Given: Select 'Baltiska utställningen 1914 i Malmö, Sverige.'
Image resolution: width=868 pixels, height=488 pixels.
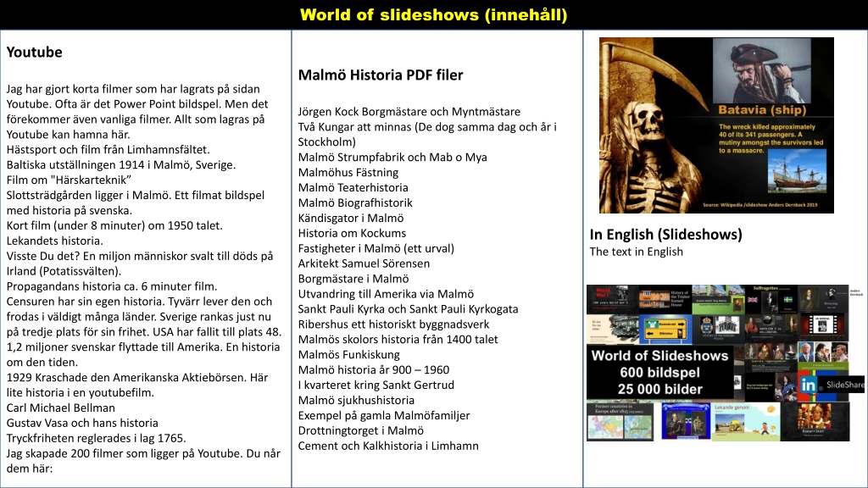Looking at the screenshot, I should (120, 165).
